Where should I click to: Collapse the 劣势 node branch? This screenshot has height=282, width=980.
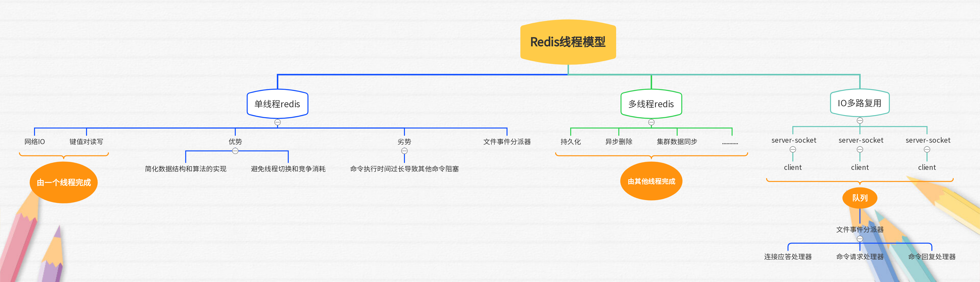(404, 151)
